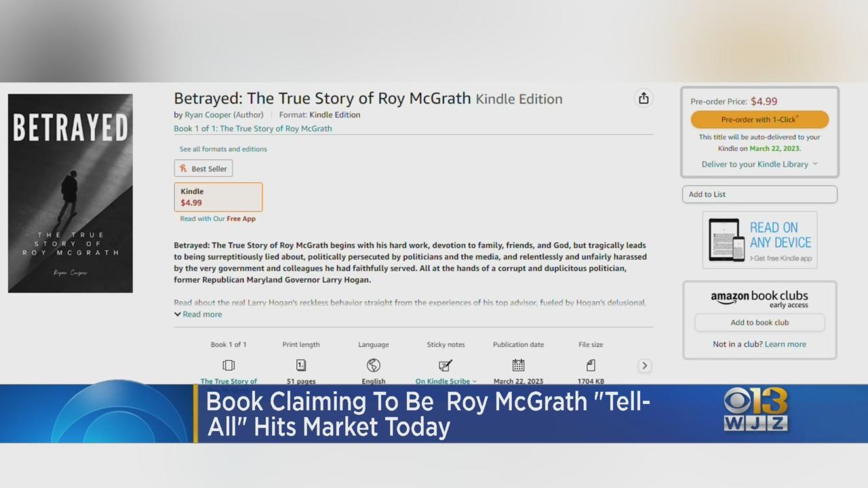The width and height of the screenshot is (868, 488).
Task: Select the Kindle $4.99 format option
Action: 218,197
